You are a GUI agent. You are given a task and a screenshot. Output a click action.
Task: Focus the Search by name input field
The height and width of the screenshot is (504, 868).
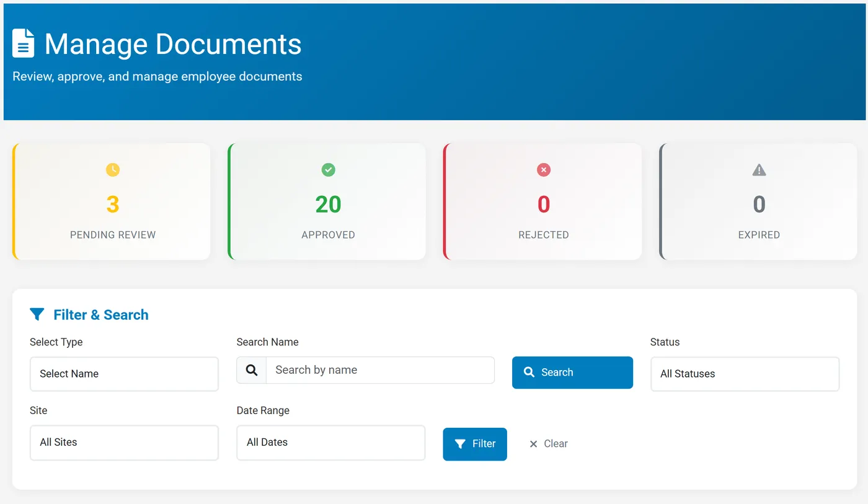380,370
